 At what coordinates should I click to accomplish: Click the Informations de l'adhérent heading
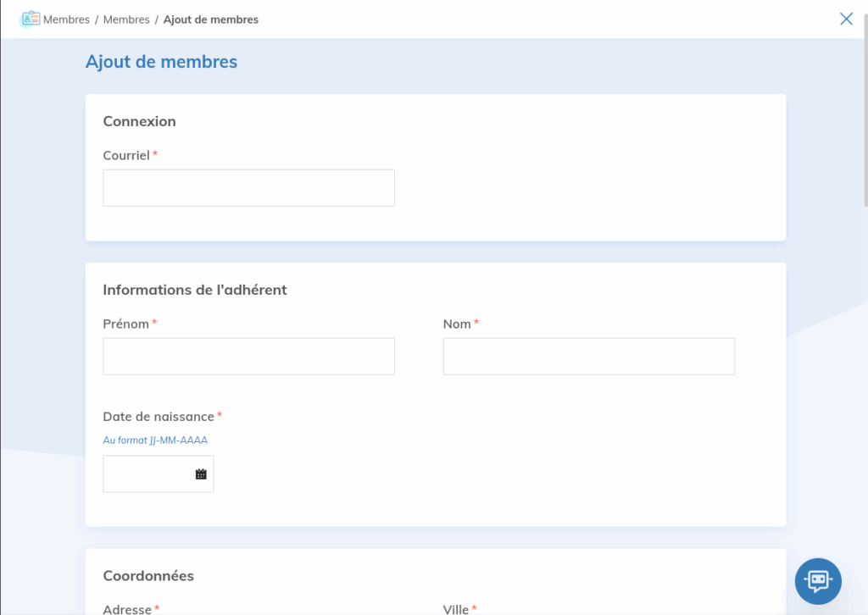[195, 290]
